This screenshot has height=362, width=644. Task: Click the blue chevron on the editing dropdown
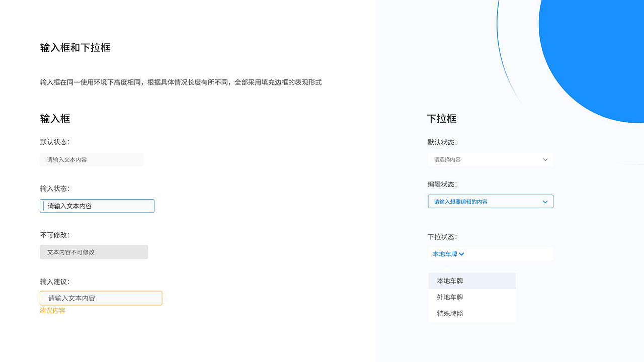click(545, 202)
